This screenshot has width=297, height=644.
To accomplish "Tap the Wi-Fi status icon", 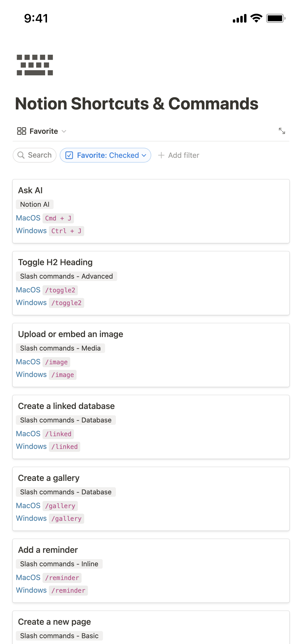I will [256, 18].
